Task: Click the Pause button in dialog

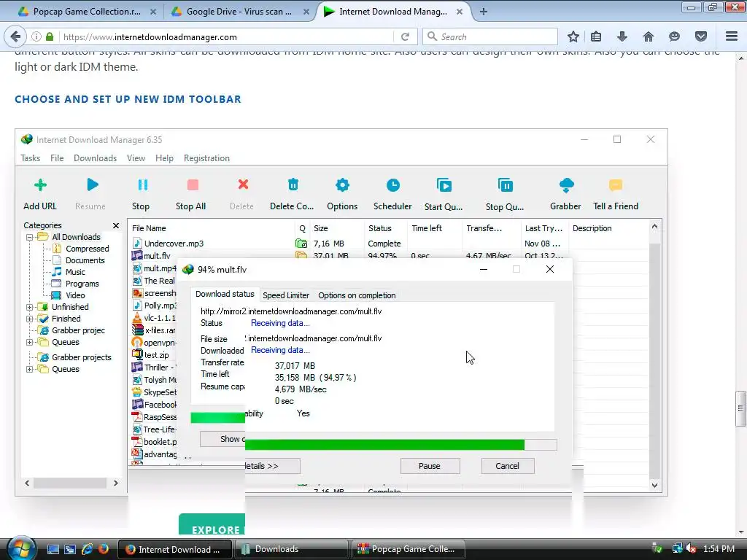Action: 430,466
